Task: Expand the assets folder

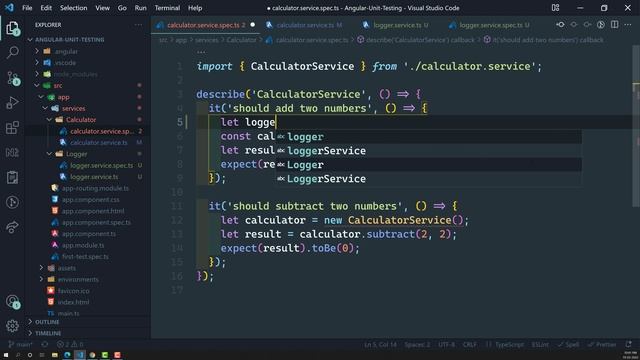Action: 41,268
